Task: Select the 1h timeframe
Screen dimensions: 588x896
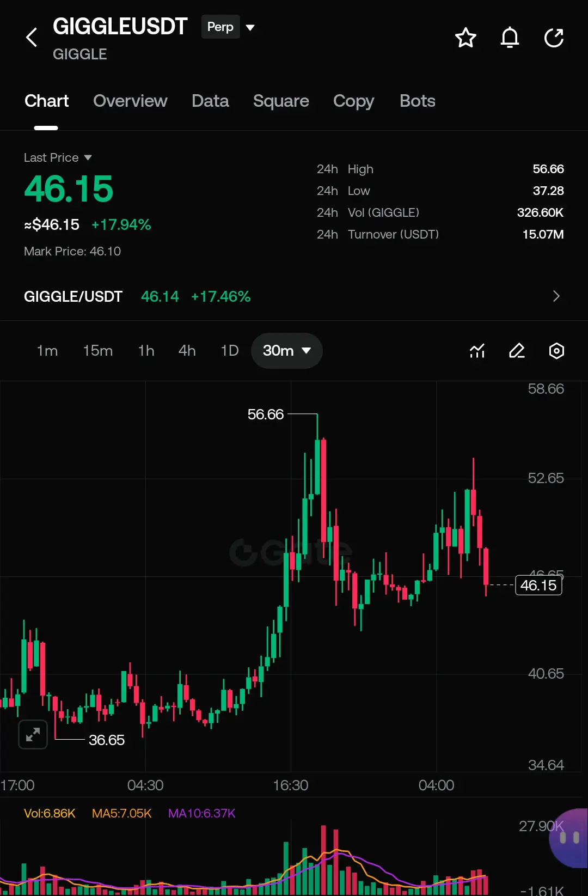Action: (x=146, y=351)
